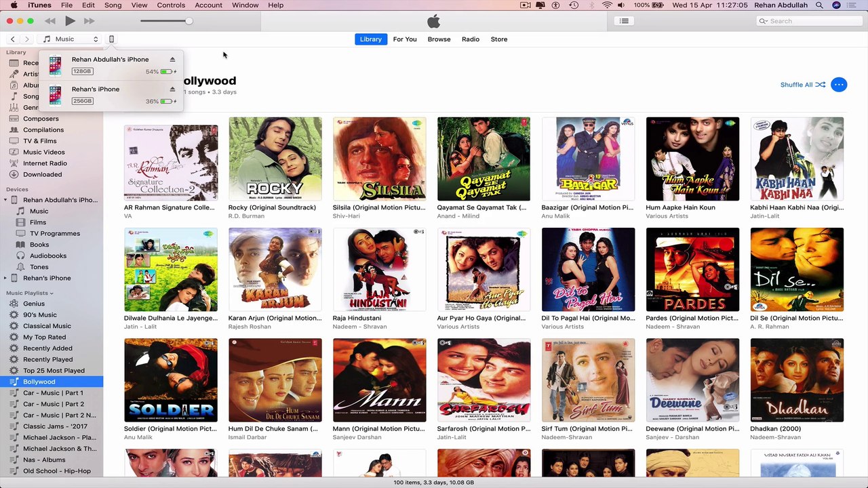The image size is (868, 488).
Task: Skip to the next track
Action: pos(89,21)
